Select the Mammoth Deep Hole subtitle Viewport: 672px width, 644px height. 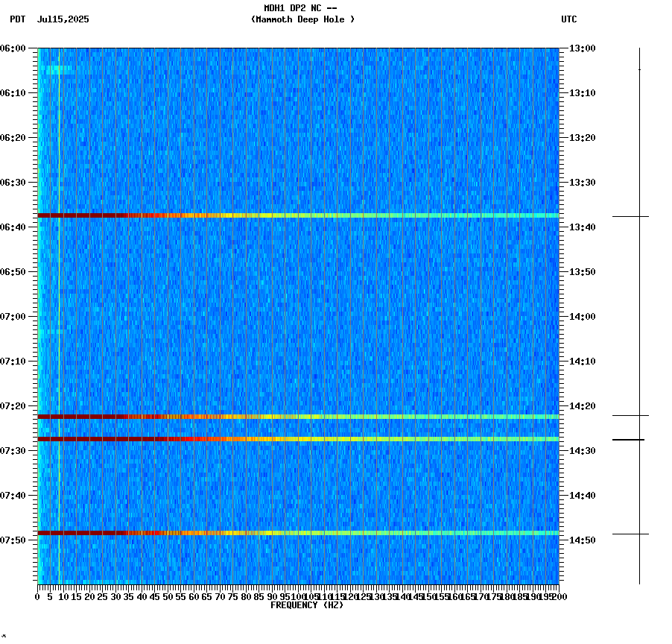coord(302,20)
